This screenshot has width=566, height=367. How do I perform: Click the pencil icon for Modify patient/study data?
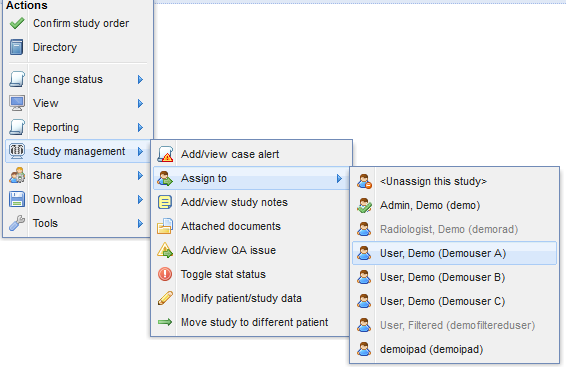[165, 298]
